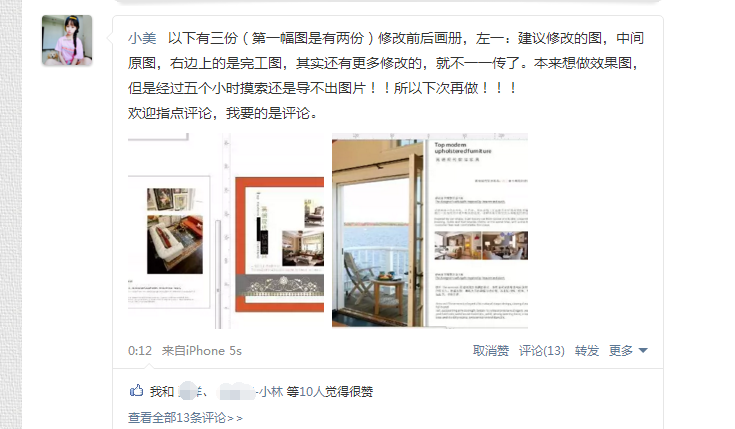The height and width of the screenshot is (429, 735).
Task: Click the post text paragraph
Action: click(386, 75)
